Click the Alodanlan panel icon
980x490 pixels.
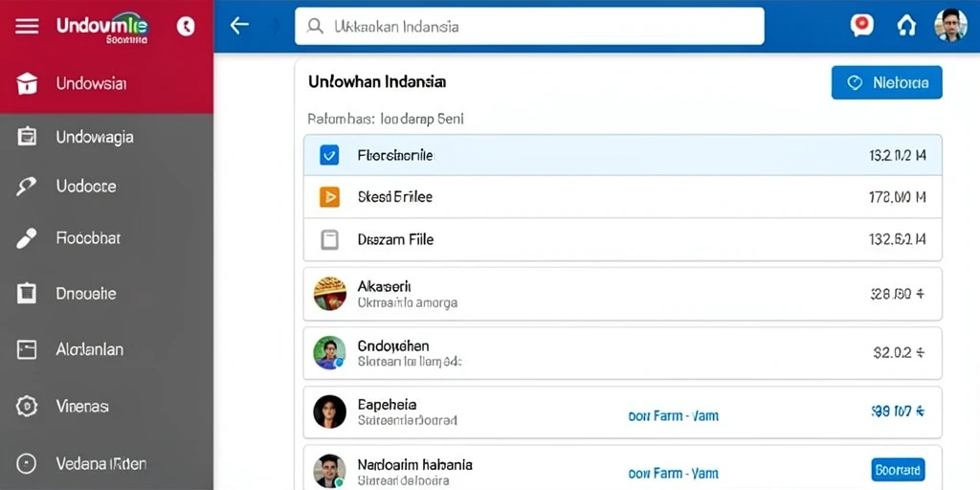[x=27, y=349]
